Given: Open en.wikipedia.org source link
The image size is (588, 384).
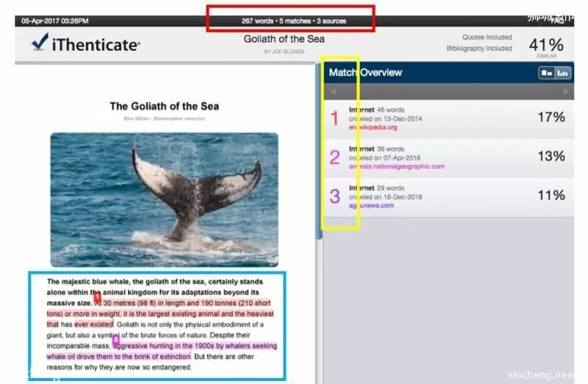Looking at the screenshot, I should tap(373, 127).
